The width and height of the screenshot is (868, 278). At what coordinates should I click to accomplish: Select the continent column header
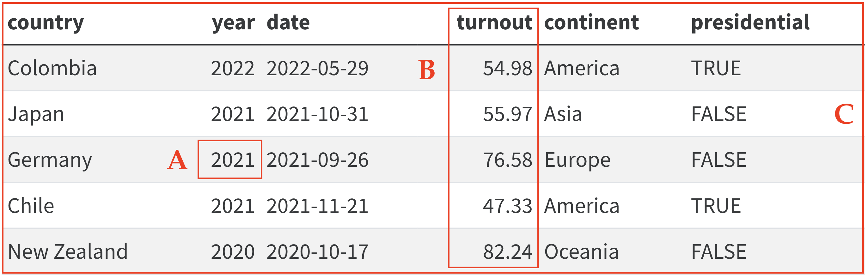point(591,23)
